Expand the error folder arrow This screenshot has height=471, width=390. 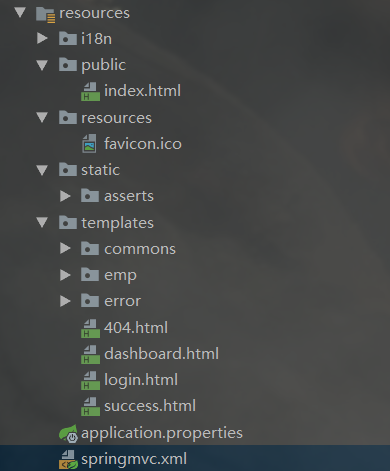65,301
